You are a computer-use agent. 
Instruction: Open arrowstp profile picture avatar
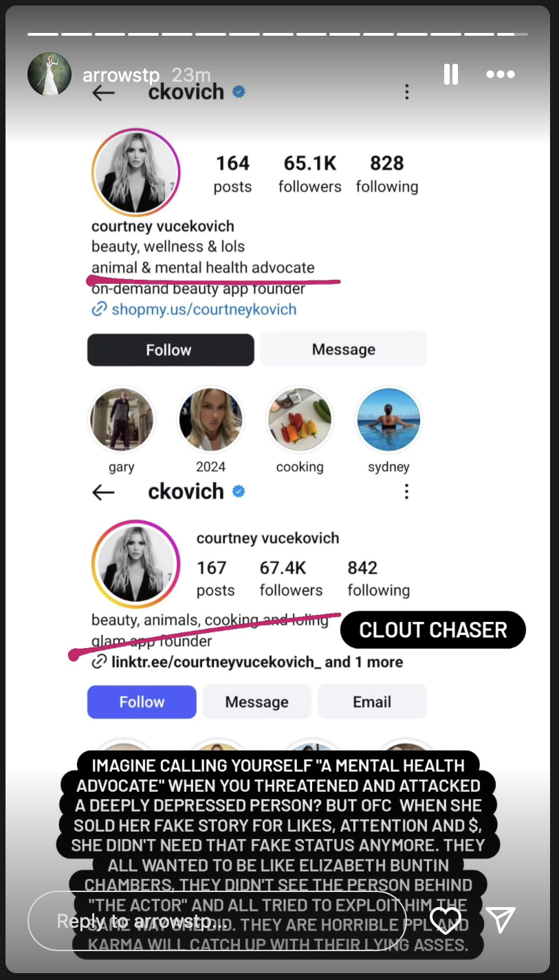coord(50,74)
